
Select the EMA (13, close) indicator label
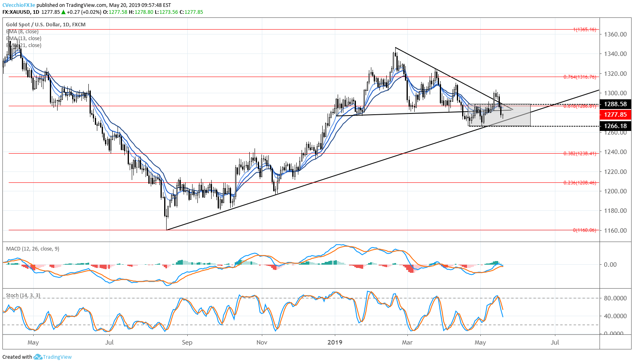24,39
